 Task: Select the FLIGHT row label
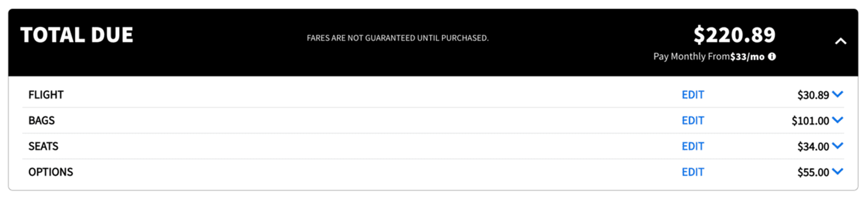46,95
